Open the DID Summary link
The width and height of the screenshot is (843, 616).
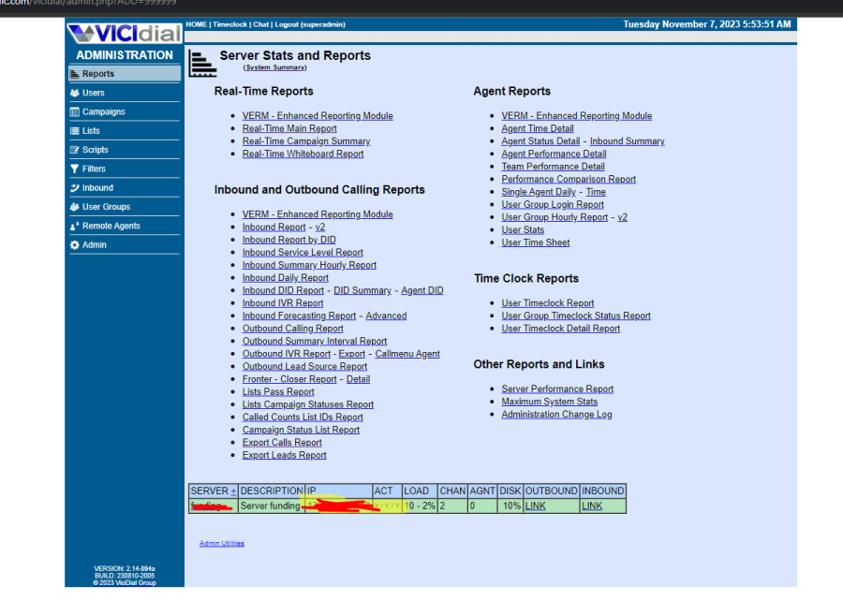click(x=362, y=291)
